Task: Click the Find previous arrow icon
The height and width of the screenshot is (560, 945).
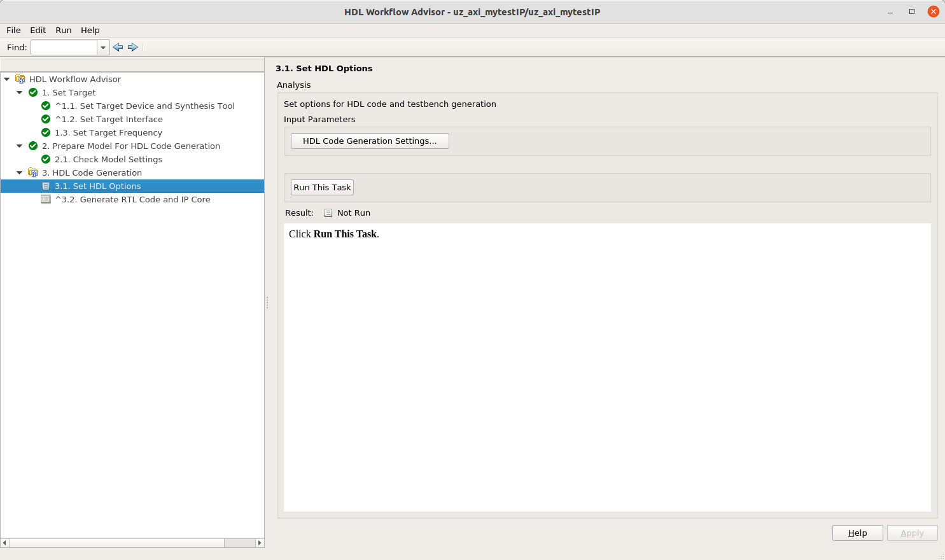Action: pos(118,47)
